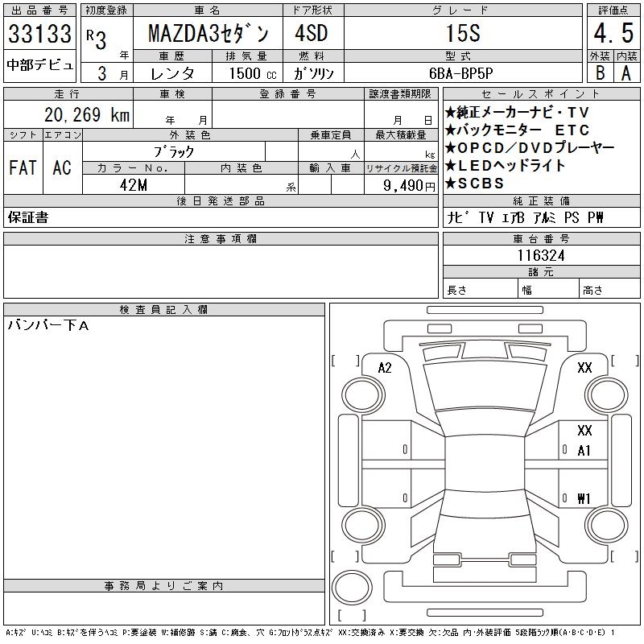Click the exterior grade B cell
The image size is (644, 644).
(600, 72)
